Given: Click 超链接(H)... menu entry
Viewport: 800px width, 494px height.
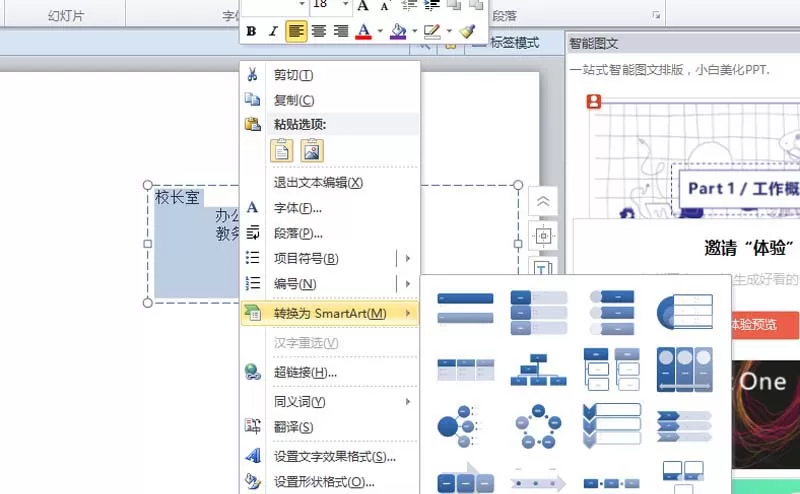Looking at the screenshot, I should 330,373.
